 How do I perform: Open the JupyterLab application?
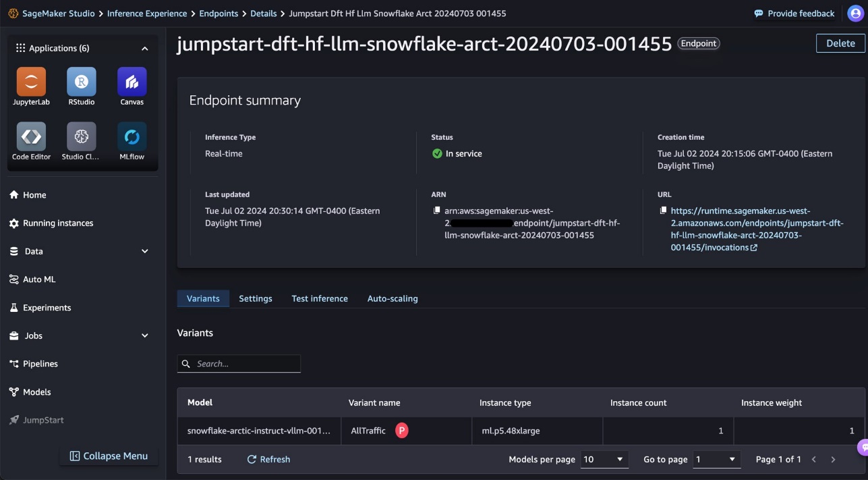pyautogui.click(x=31, y=82)
